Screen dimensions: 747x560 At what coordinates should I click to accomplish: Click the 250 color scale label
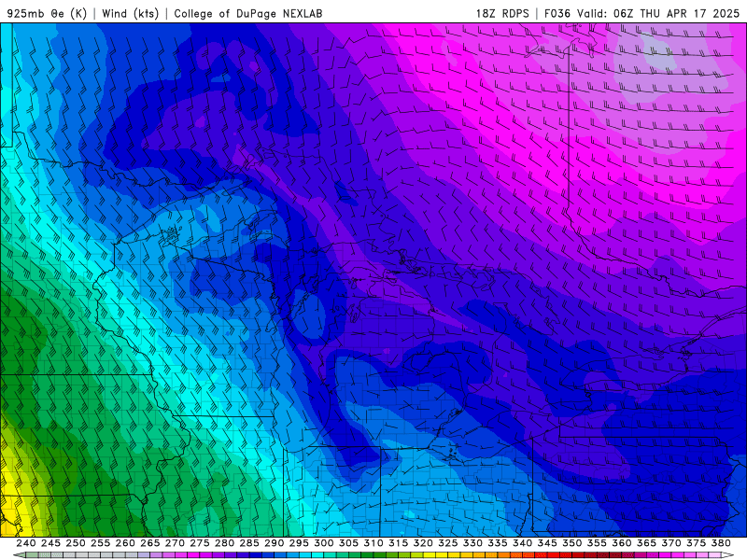tap(76, 543)
